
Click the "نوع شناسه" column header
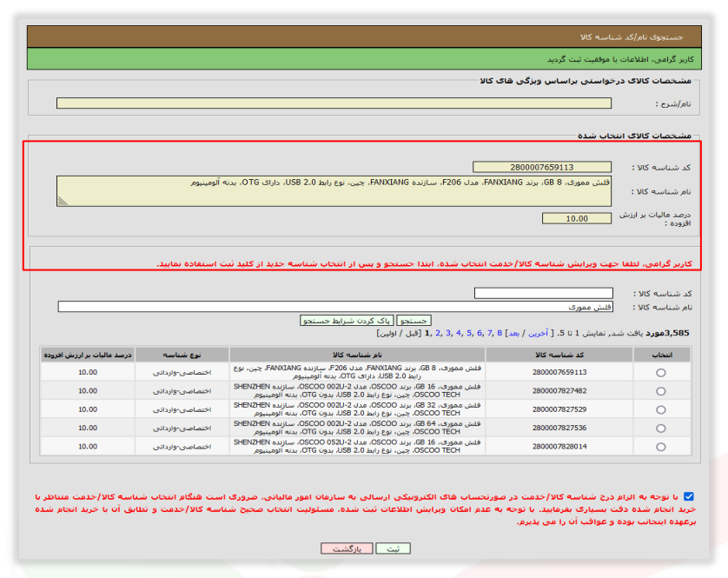[x=182, y=355]
